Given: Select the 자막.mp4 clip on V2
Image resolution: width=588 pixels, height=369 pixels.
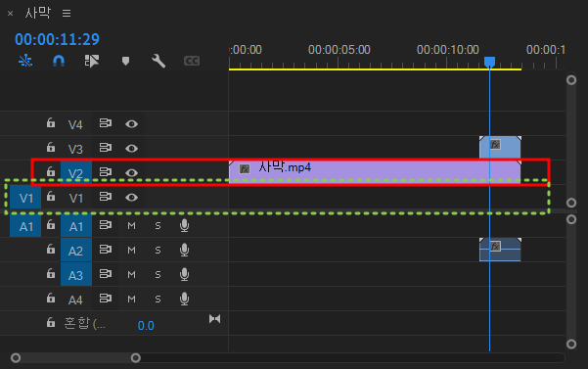Looking at the screenshot, I should [x=375, y=172].
